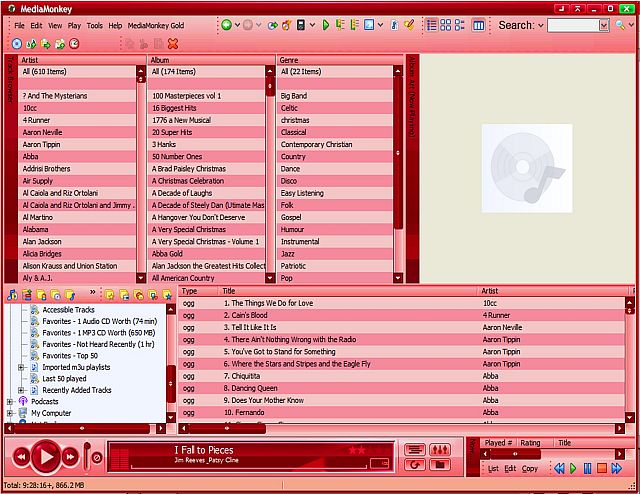This screenshot has width=640, height=494.
Task: Click the blue Pause button in Now Playing
Action: click(587, 468)
